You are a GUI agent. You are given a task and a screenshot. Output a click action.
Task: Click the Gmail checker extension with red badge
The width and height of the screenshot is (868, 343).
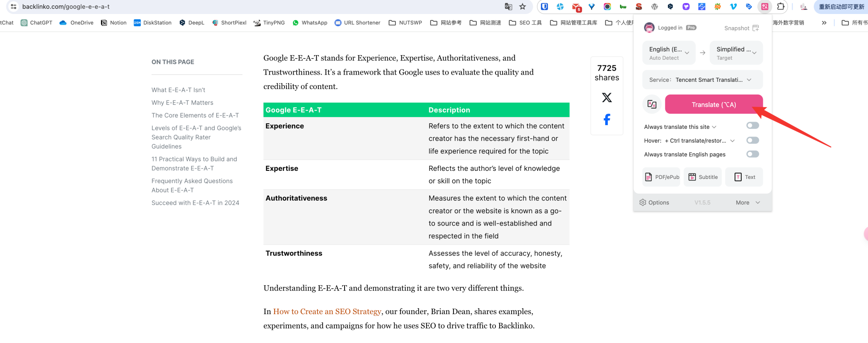tap(576, 7)
